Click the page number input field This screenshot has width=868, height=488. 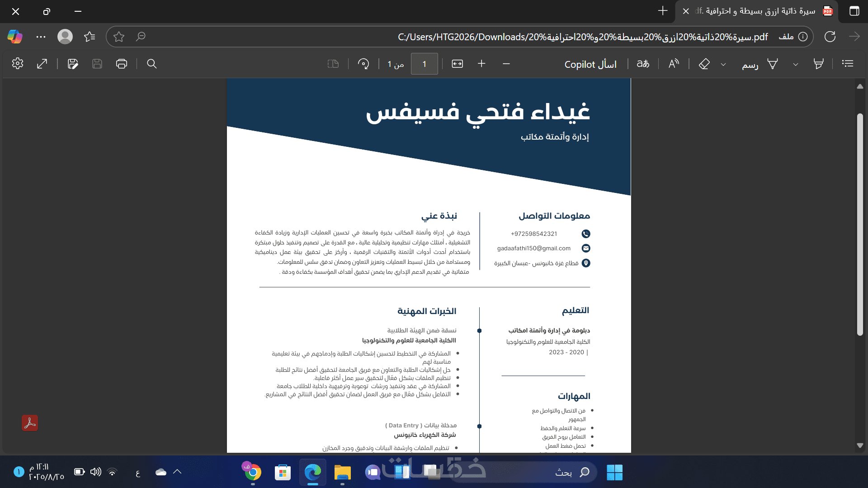424,64
